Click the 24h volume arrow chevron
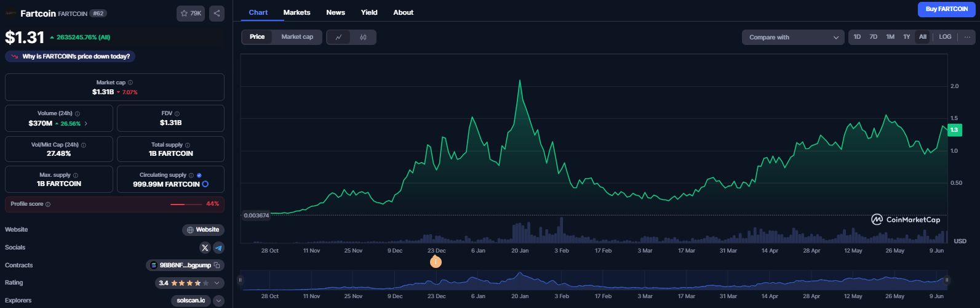980x308 pixels. [86, 123]
